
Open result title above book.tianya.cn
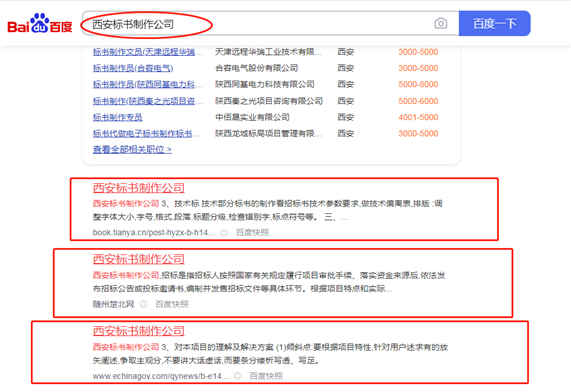pos(138,188)
